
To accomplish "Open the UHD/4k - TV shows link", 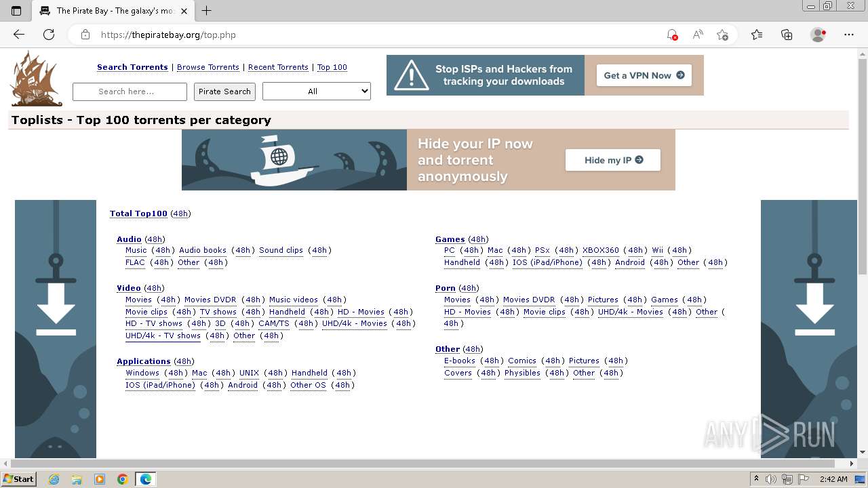I will point(163,335).
